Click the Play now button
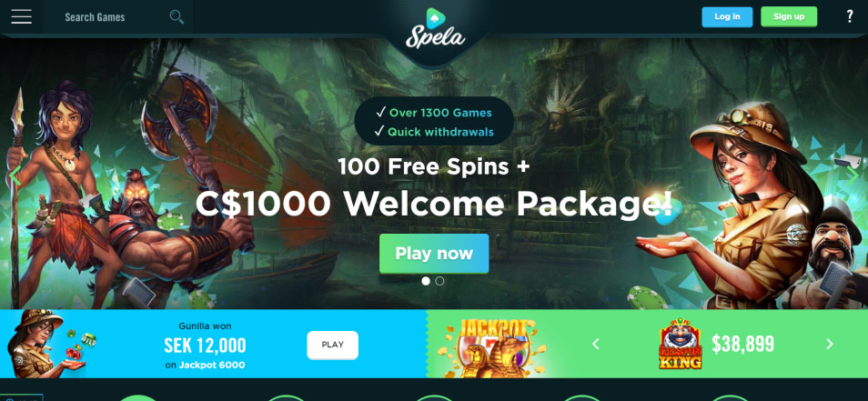 tap(434, 254)
